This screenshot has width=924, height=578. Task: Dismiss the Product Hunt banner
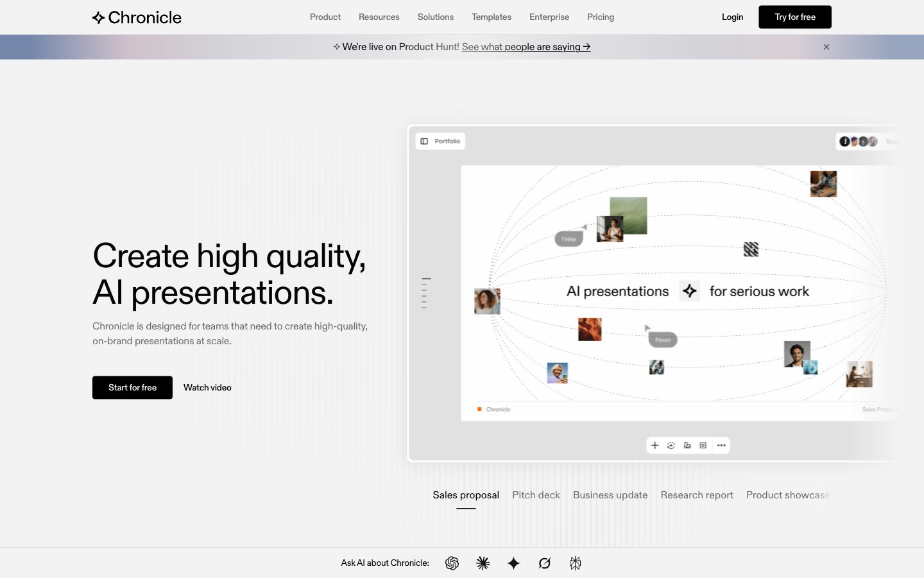tap(826, 47)
